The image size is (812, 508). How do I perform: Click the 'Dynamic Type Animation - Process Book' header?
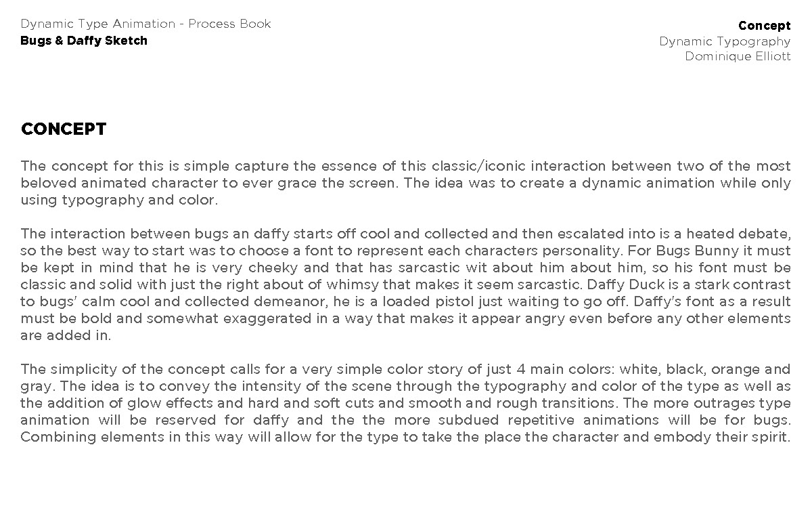tap(145, 24)
